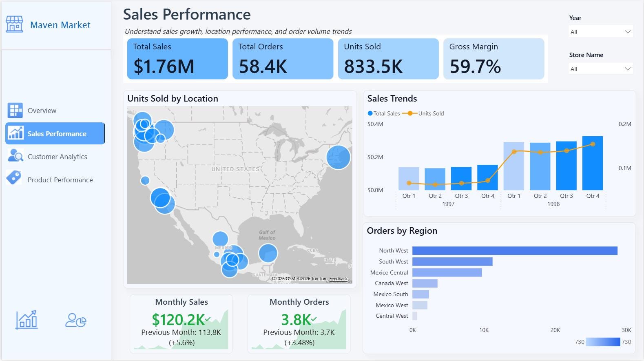This screenshot has height=361, width=644.
Task: Click the Feedback link on the map
Action: pyautogui.click(x=339, y=279)
